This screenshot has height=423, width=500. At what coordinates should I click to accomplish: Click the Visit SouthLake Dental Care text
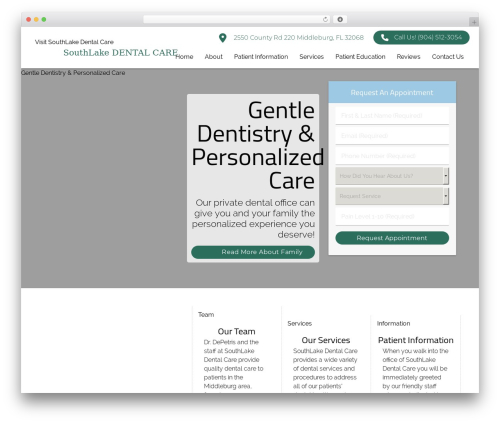tap(74, 42)
